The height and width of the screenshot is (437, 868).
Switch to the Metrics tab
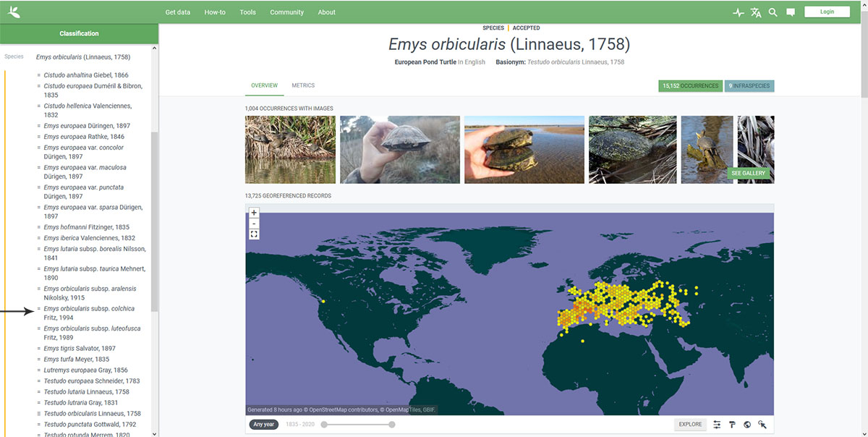[303, 85]
